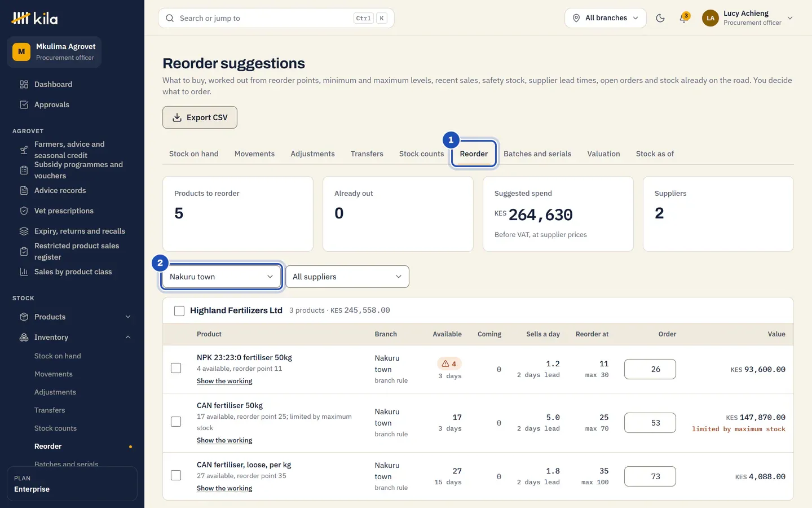The width and height of the screenshot is (812, 508).
Task: Click the Kila logo
Action: point(34,18)
